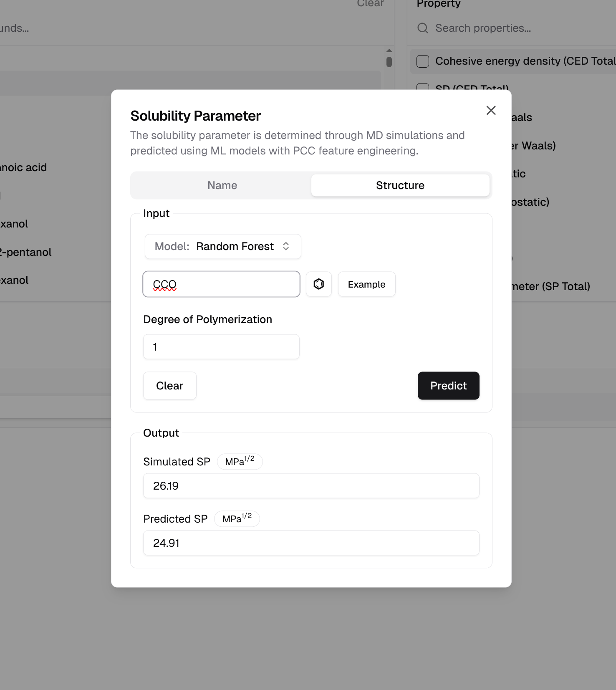The height and width of the screenshot is (690, 616).
Task: Click the SMILES input field containing CCO
Action: coord(221,284)
